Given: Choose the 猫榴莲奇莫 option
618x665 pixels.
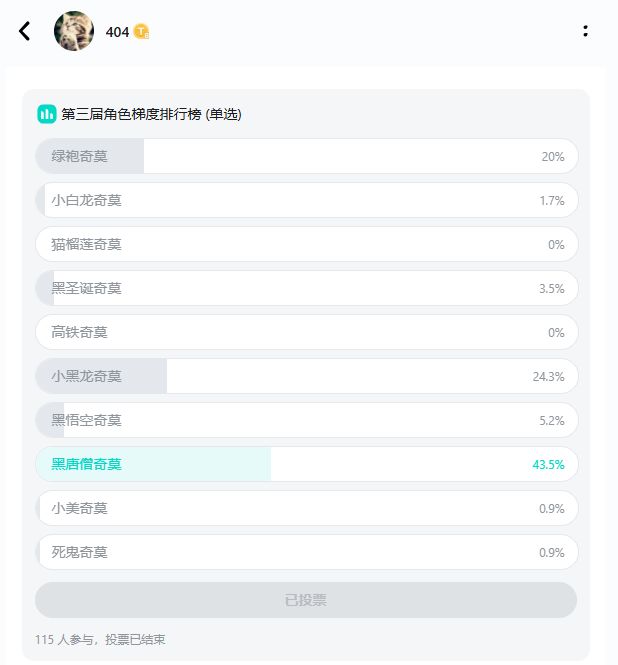Looking at the screenshot, I should 306,244.
